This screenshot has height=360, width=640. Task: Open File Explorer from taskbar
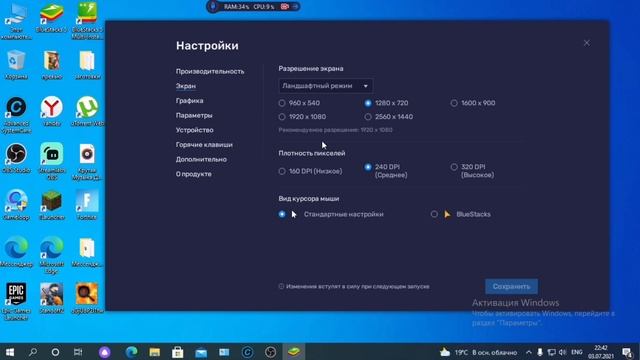(154, 352)
